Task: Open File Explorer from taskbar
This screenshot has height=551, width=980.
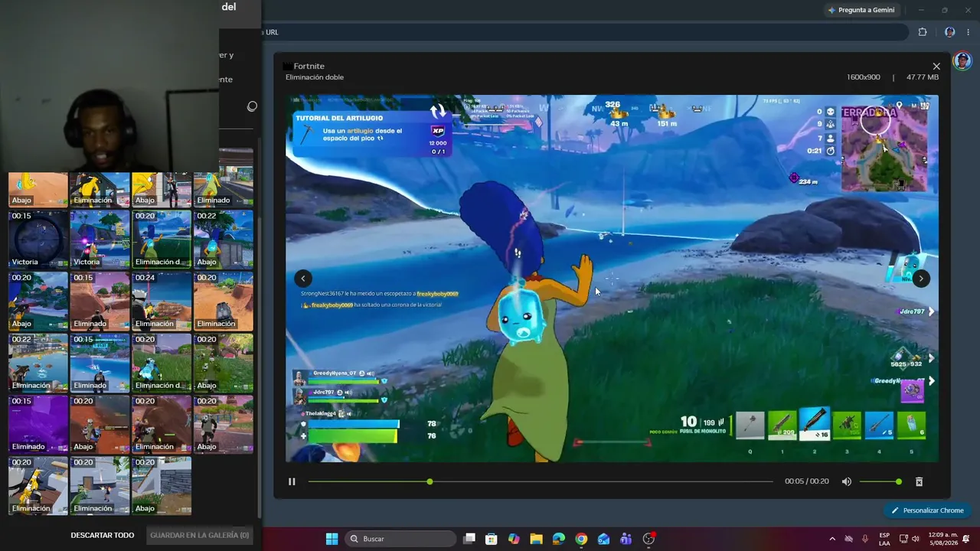Action: 536,539
